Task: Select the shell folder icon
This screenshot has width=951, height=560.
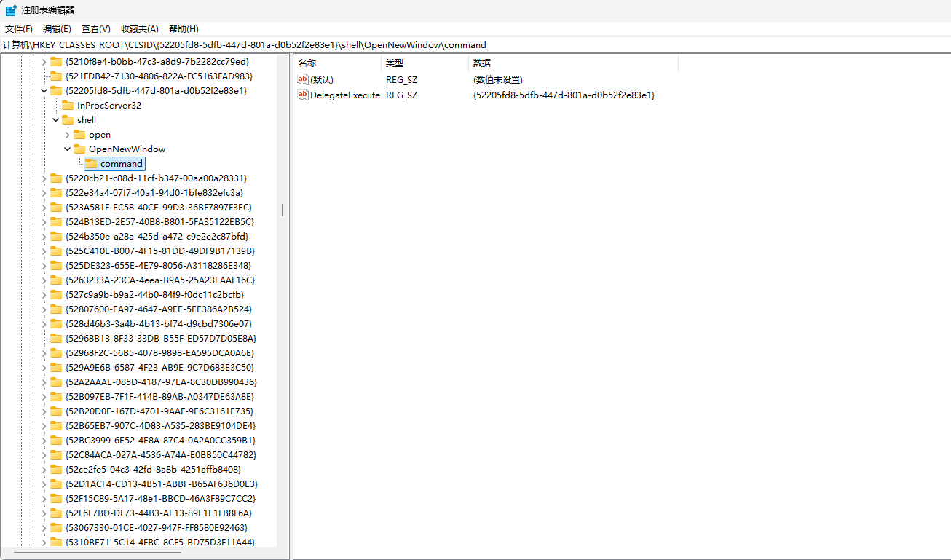Action: pyautogui.click(x=68, y=120)
